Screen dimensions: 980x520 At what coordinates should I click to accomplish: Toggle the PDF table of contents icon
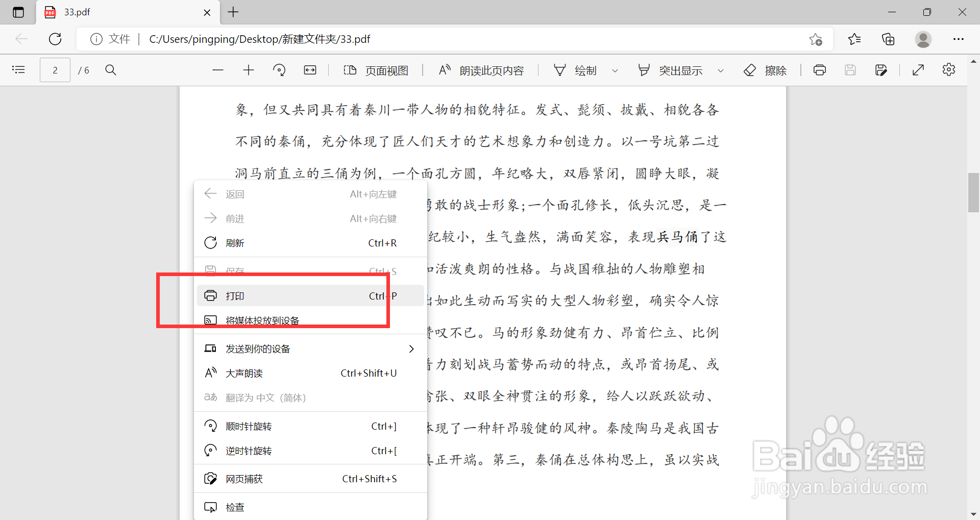(x=19, y=70)
